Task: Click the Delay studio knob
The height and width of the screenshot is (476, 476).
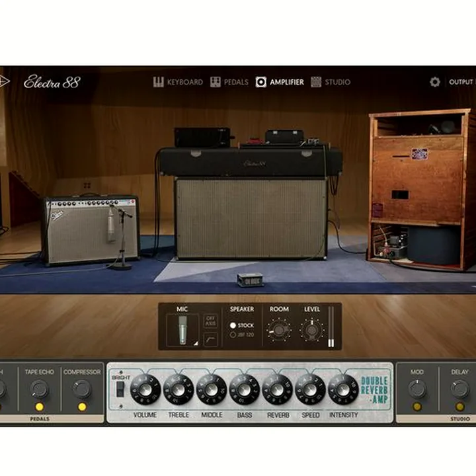Action: pyautogui.click(x=459, y=389)
